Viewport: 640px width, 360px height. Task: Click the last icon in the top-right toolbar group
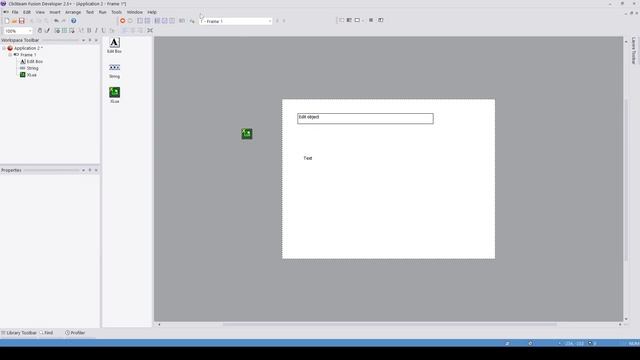pos(380,20)
